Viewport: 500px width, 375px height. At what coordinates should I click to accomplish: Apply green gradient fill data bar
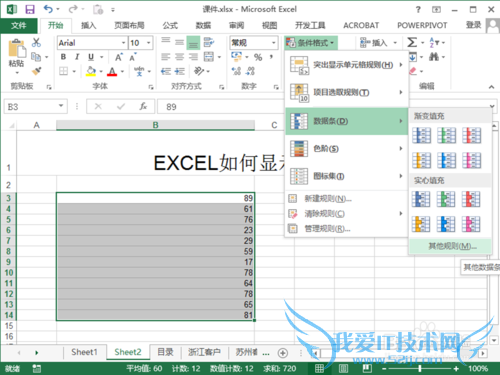click(447, 136)
